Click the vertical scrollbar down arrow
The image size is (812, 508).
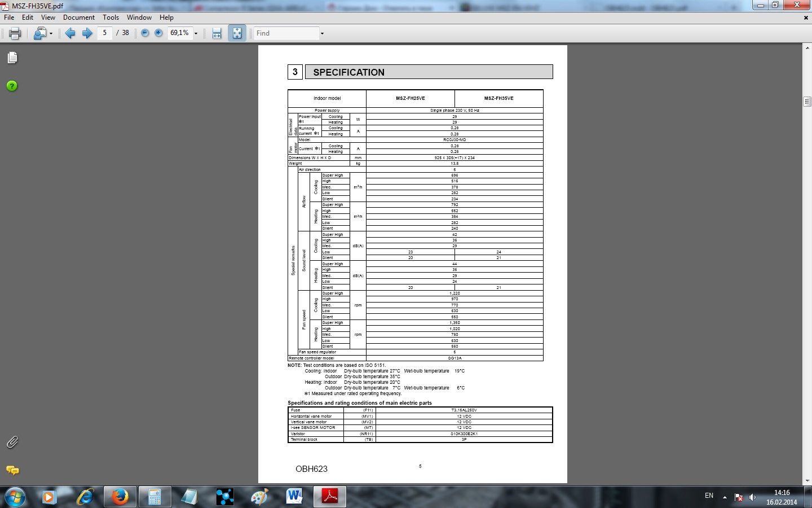tap(807, 480)
